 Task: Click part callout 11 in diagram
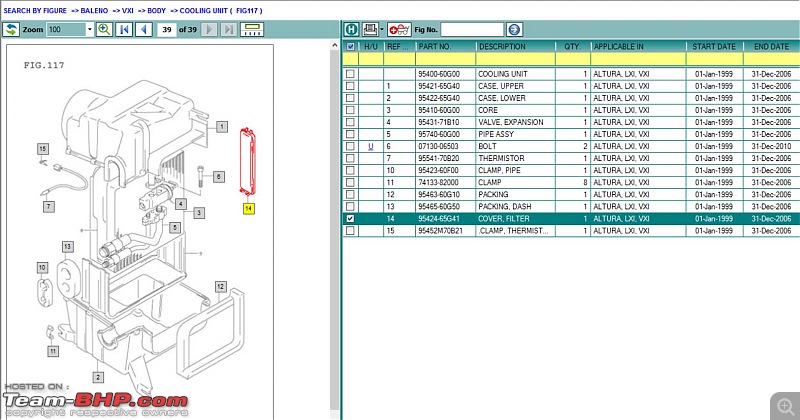click(x=53, y=351)
